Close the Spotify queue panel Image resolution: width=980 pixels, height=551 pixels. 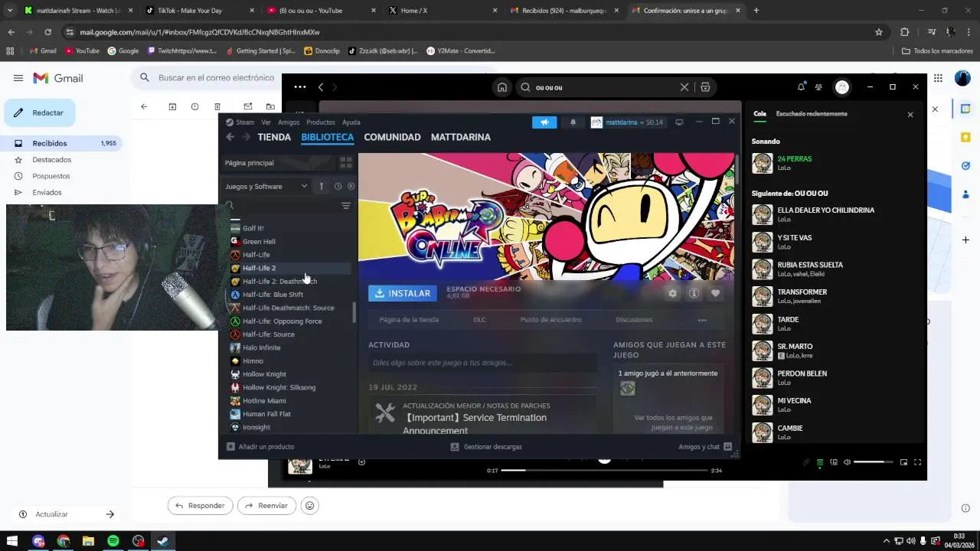tap(910, 114)
